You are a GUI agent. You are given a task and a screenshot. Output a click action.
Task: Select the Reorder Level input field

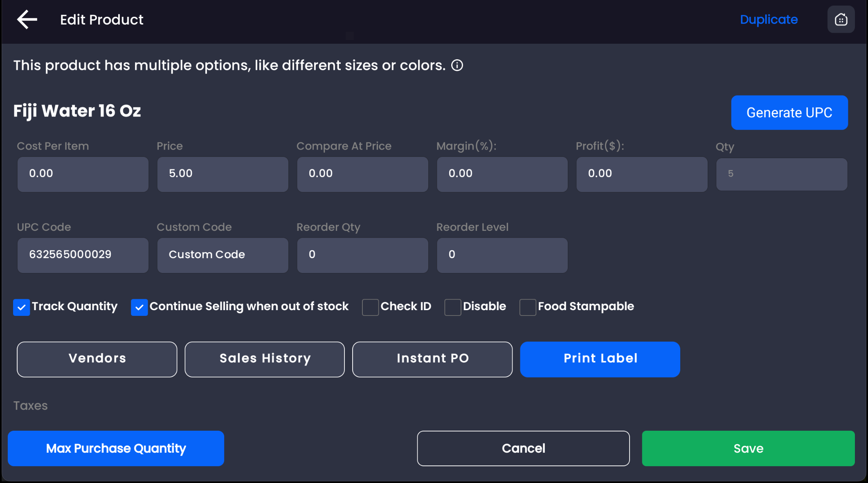[x=502, y=255]
